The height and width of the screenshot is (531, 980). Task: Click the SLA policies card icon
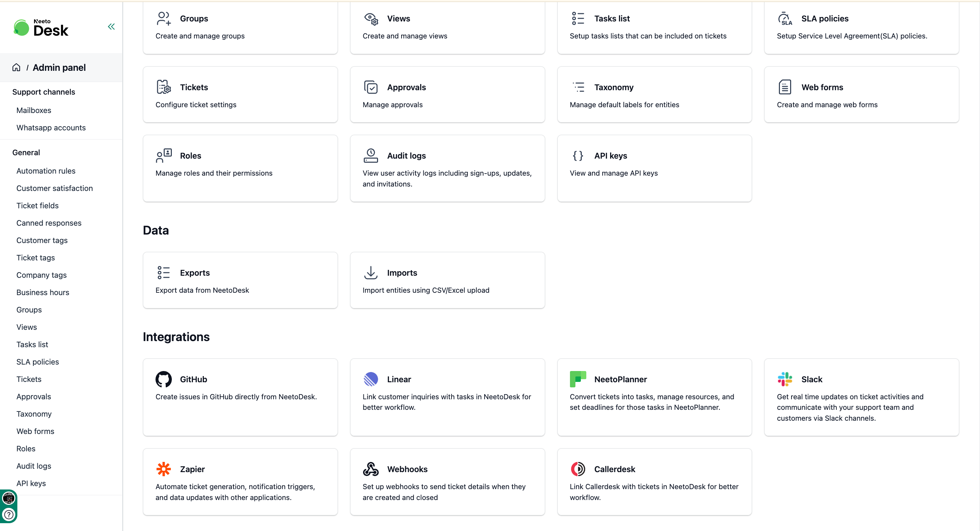[785, 18]
